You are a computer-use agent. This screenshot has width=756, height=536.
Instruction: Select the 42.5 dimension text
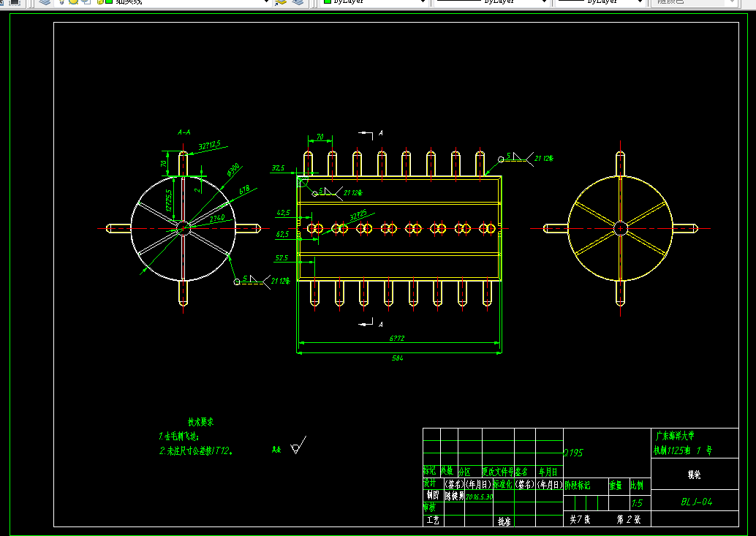(x=284, y=213)
